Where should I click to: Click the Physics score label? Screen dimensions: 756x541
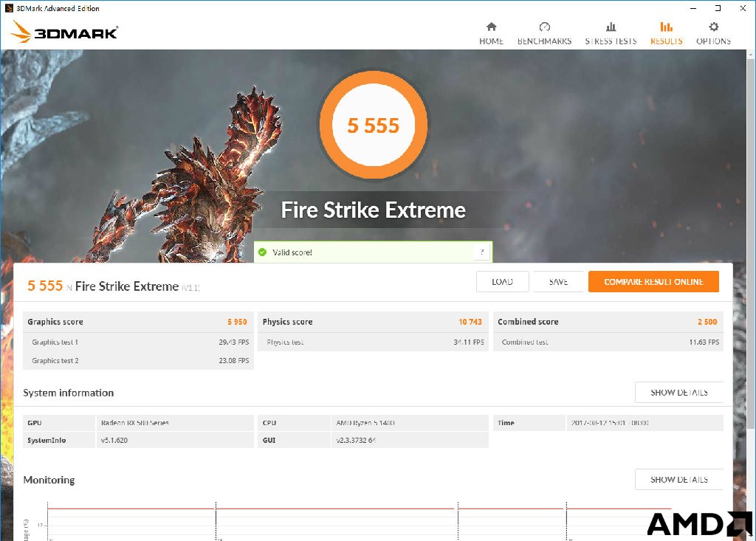click(287, 322)
